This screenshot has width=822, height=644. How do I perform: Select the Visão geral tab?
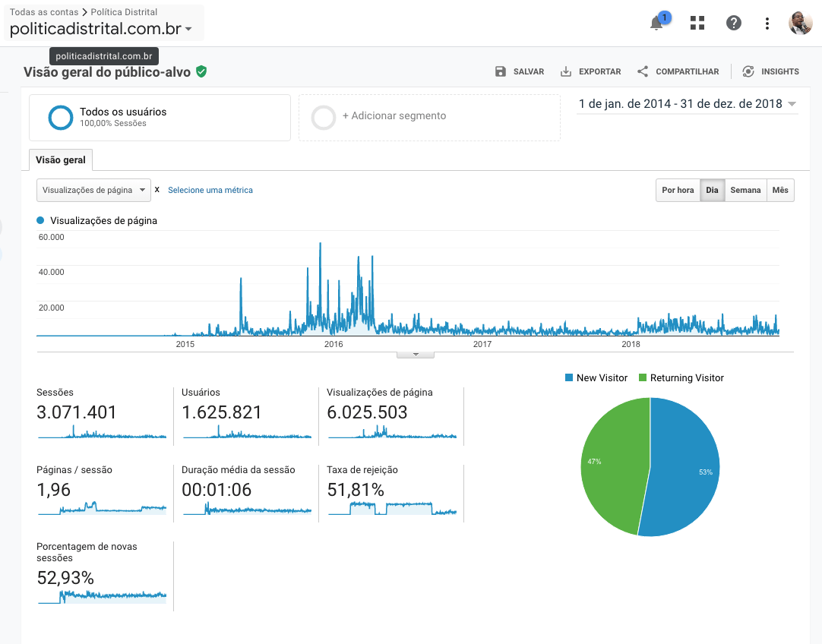[61, 159]
